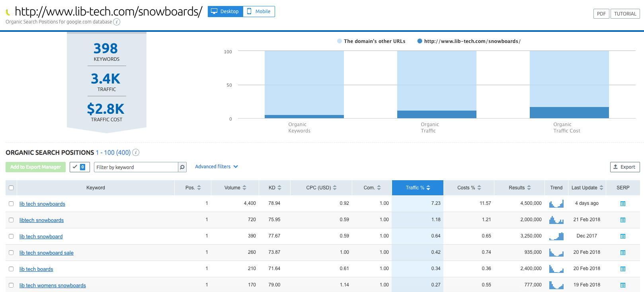This screenshot has height=292, width=644.
Task: Sort table by Last Update column arrows
Action: coord(601,188)
